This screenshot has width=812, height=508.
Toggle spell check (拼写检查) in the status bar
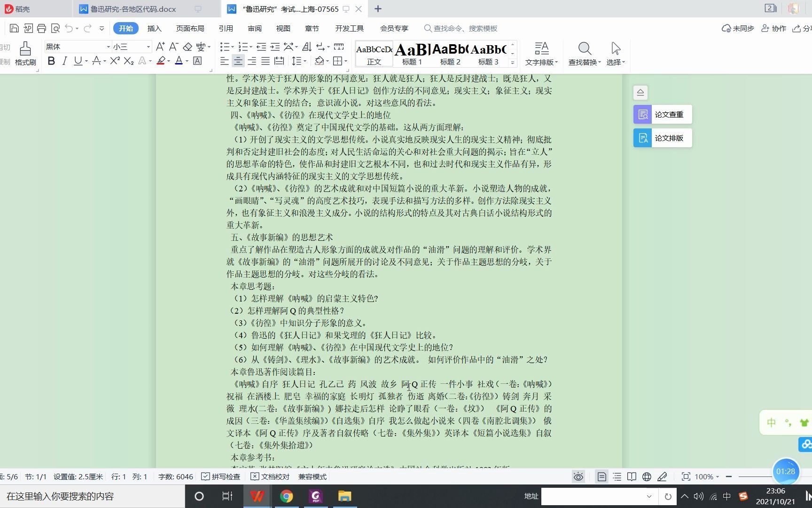pyautogui.click(x=221, y=476)
